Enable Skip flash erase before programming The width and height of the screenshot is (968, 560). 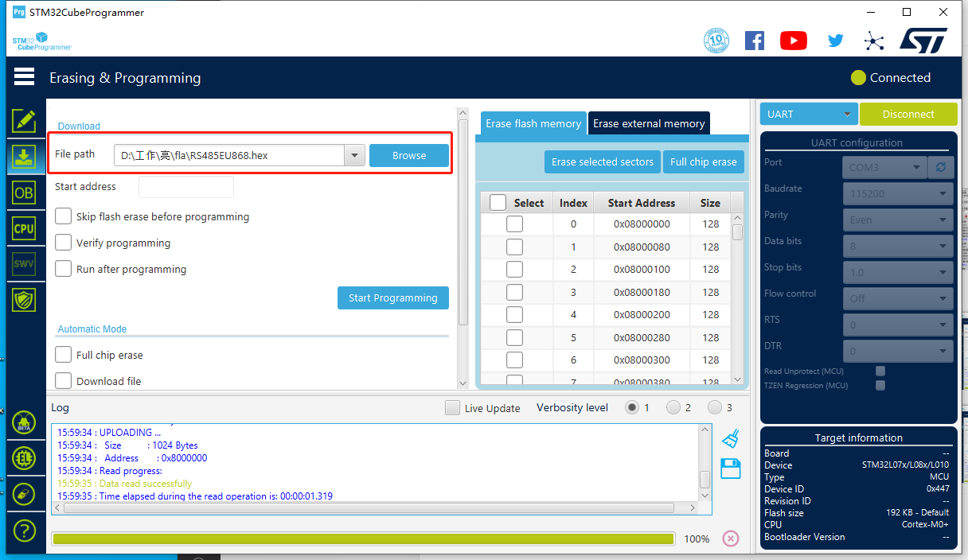[64, 216]
